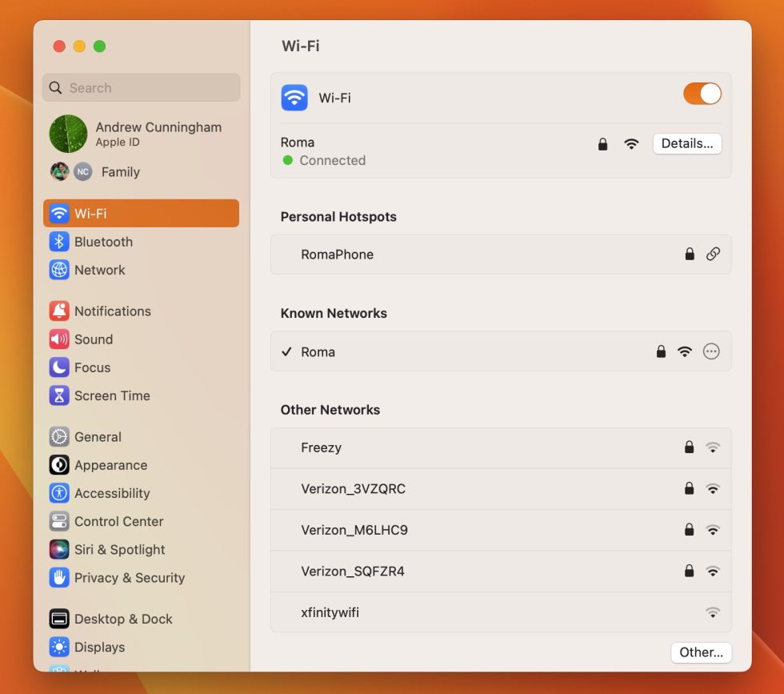Click the lock icon beside Freezy network
Viewport: 784px width, 694px height.
tap(689, 447)
